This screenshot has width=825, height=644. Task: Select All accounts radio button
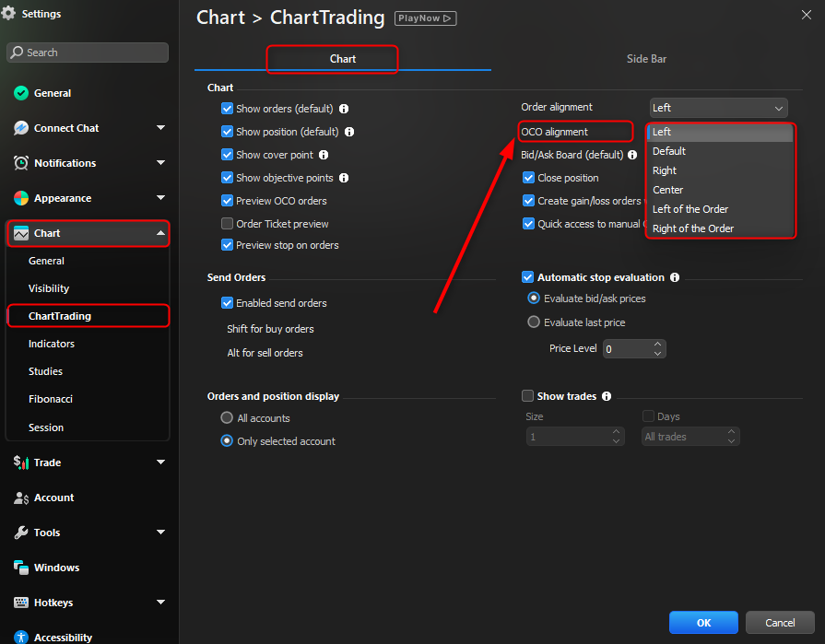tap(227, 418)
